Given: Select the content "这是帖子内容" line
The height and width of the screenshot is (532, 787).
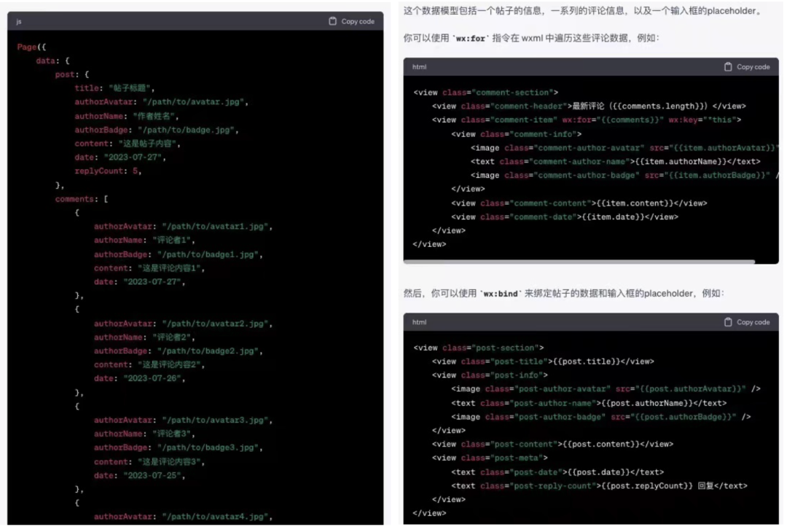Looking at the screenshot, I should pyautogui.click(x=127, y=144).
